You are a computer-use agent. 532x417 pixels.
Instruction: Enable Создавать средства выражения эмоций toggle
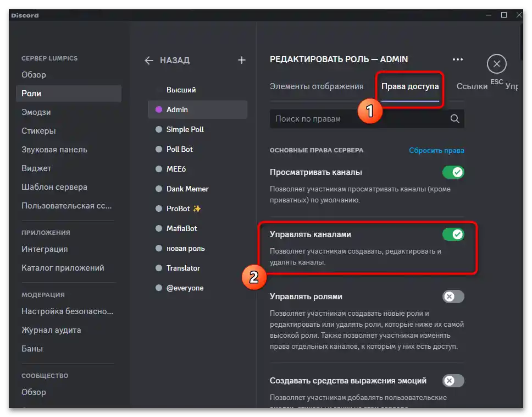click(x=453, y=381)
